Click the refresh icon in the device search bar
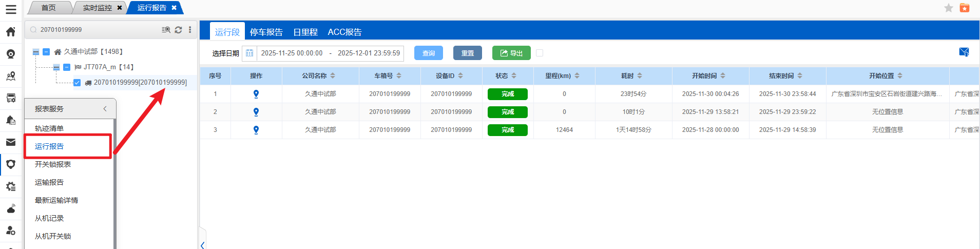 coord(178,30)
